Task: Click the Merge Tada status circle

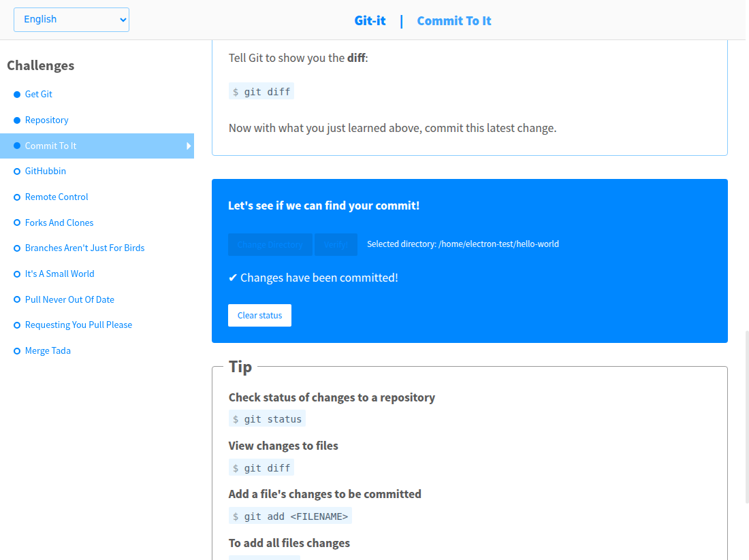Action: pyautogui.click(x=17, y=351)
